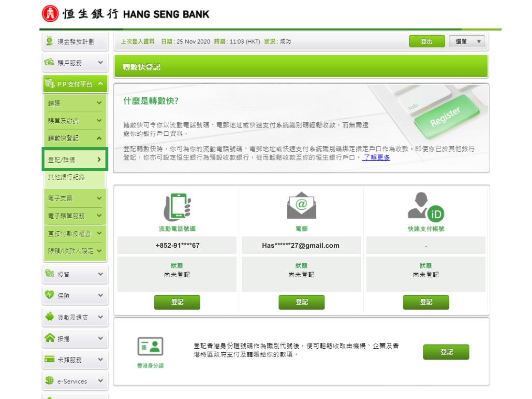Expand the 保險 menu chevron
This screenshot has width=532, height=399.
(x=101, y=295)
